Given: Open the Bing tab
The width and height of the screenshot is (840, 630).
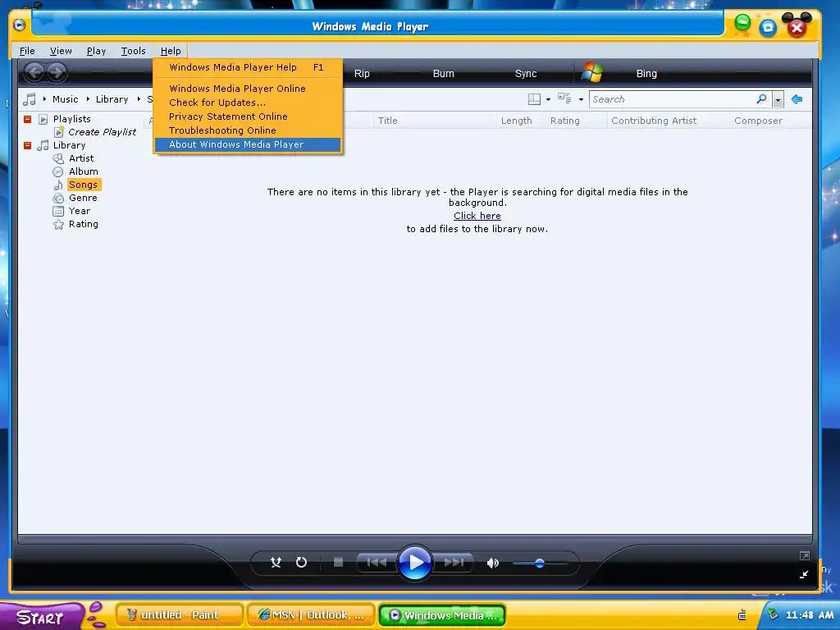Looking at the screenshot, I should coord(646,73).
